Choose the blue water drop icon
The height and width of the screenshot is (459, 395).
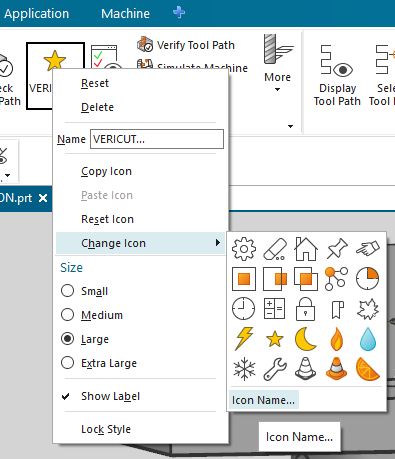coord(368,339)
